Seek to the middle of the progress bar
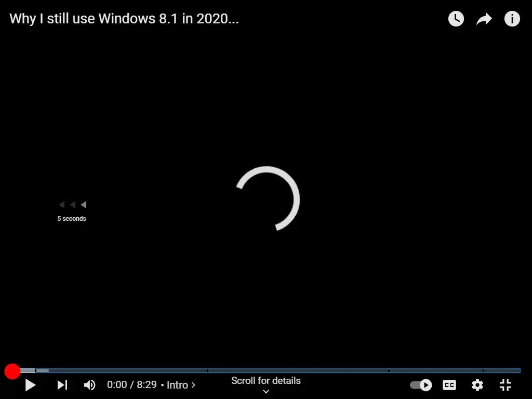The height and width of the screenshot is (399, 532). (x=266, y=370)
